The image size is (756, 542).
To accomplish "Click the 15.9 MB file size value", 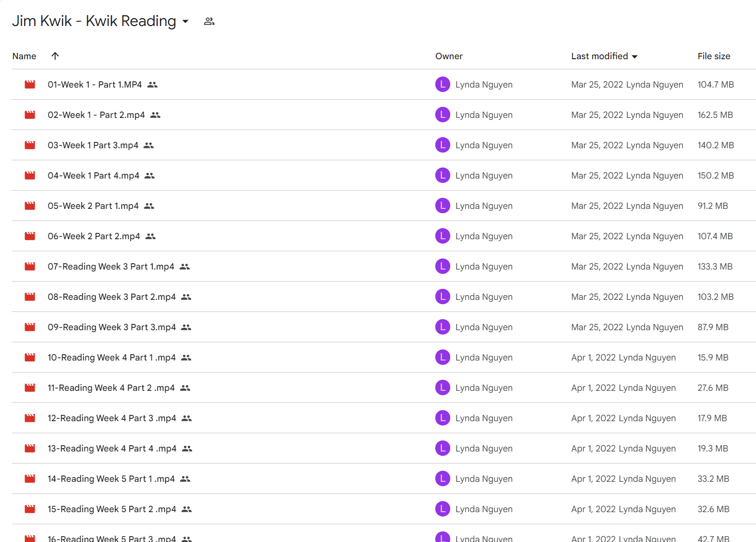I will [x=713, y=357].
